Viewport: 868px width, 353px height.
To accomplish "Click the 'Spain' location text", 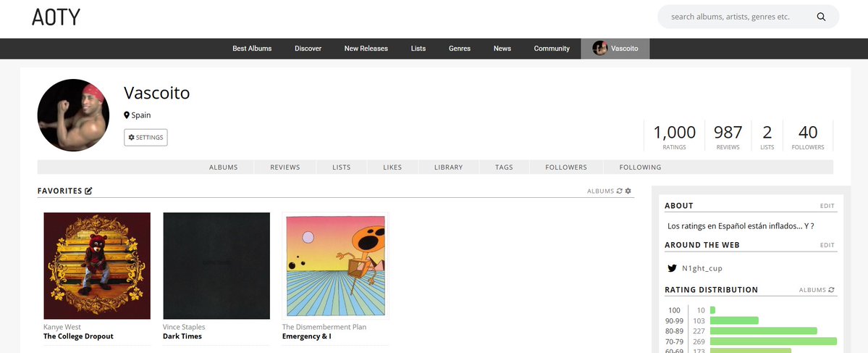I will click(141, 115).
